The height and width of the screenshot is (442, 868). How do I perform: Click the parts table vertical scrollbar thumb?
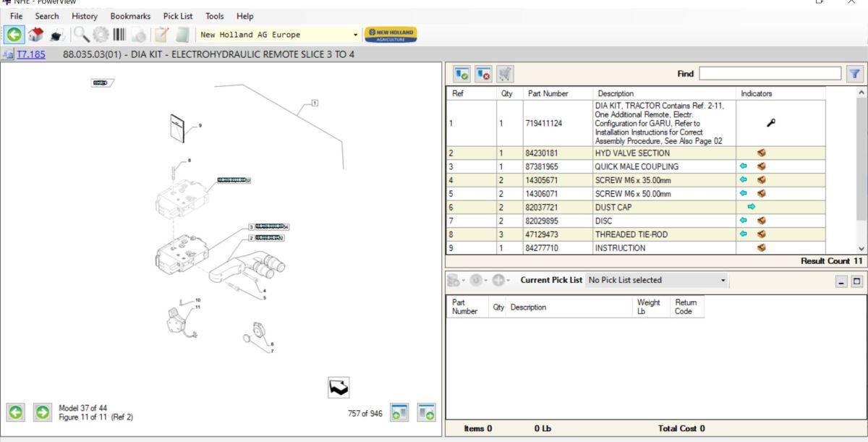click(861, 159)
